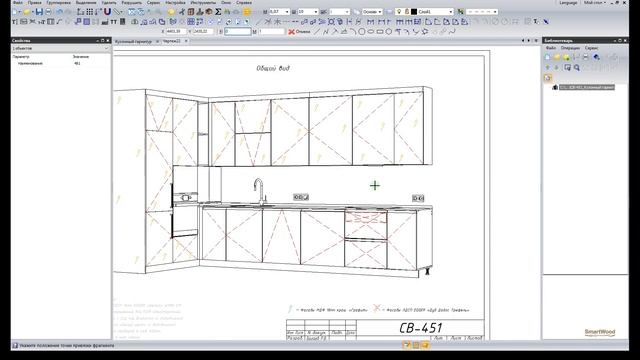Click the highlighted orange icon in library panel
The width and height of the screenshot is (640, 360).
(548, 78)
